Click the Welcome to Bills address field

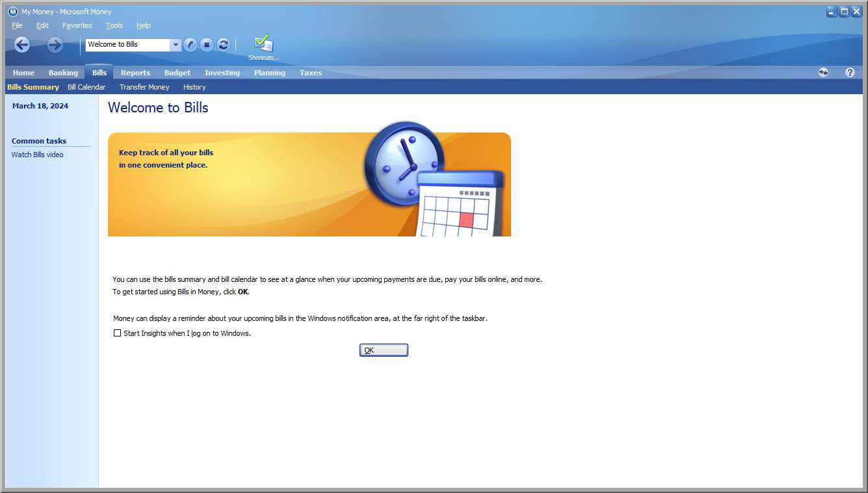tap(128, 45)
